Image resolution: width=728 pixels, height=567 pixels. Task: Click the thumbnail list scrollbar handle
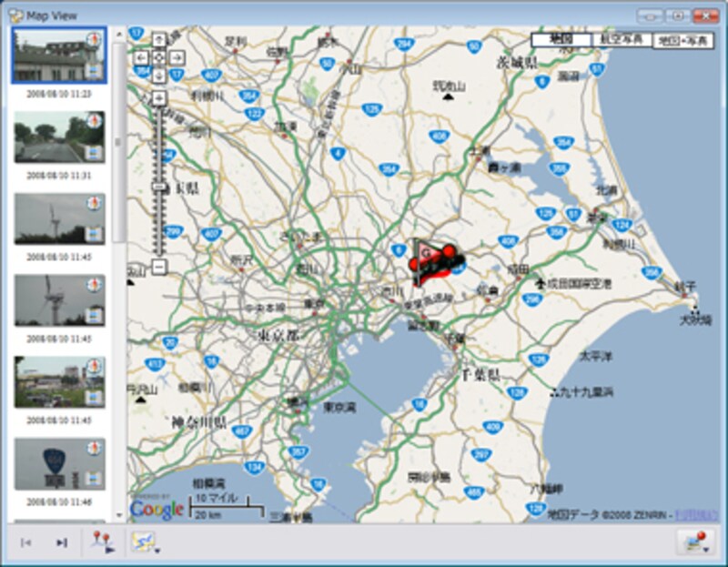(x=119, y=142)
